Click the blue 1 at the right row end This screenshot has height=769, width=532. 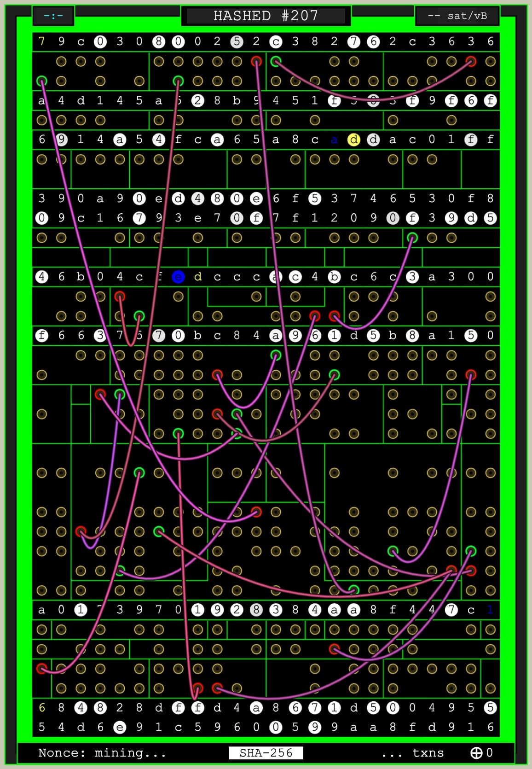point(490,610)
